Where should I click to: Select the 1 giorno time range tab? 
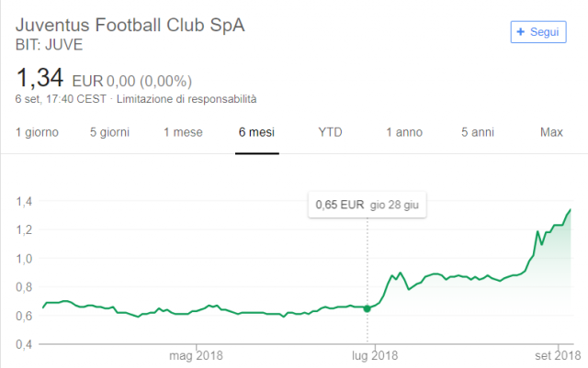click(37, 132)
